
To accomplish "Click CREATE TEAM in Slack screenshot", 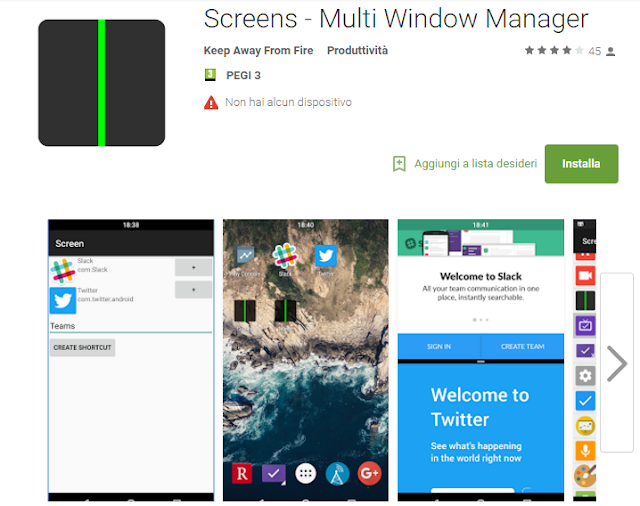I will click(x=522, y=346).
